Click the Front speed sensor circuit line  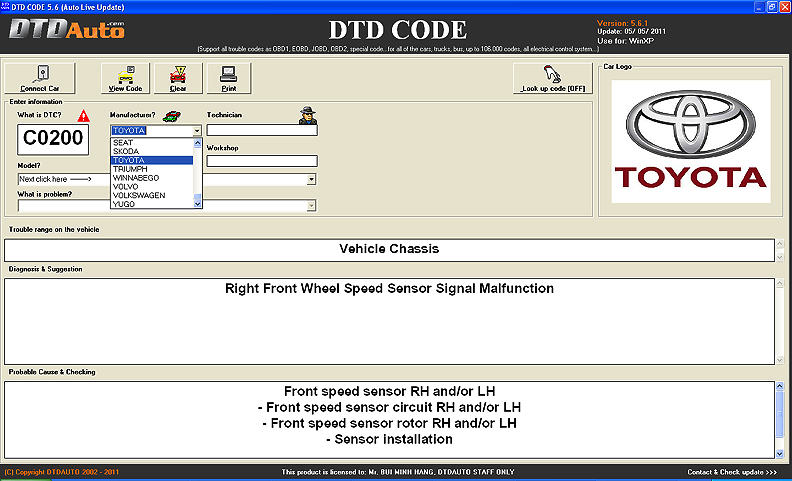389,407
